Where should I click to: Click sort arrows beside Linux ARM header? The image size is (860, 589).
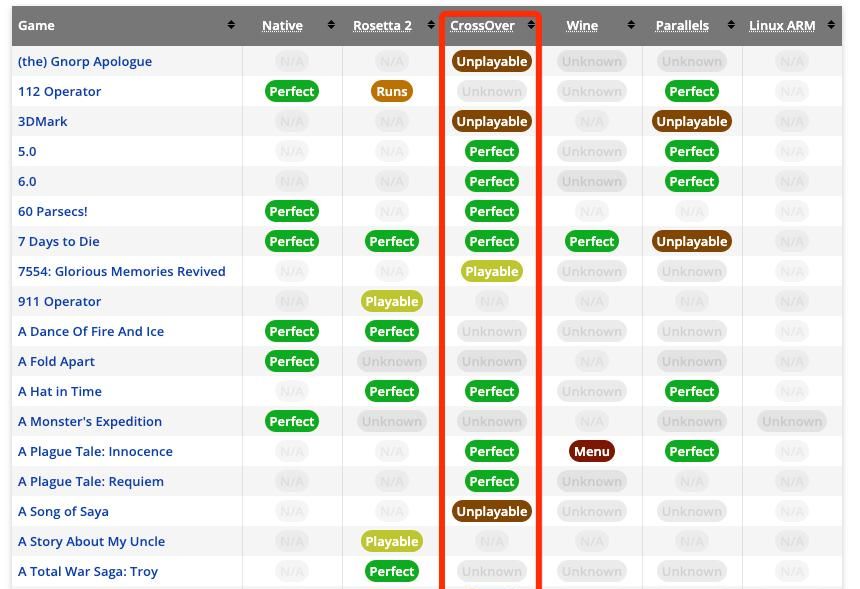click(x=831, y=25)
